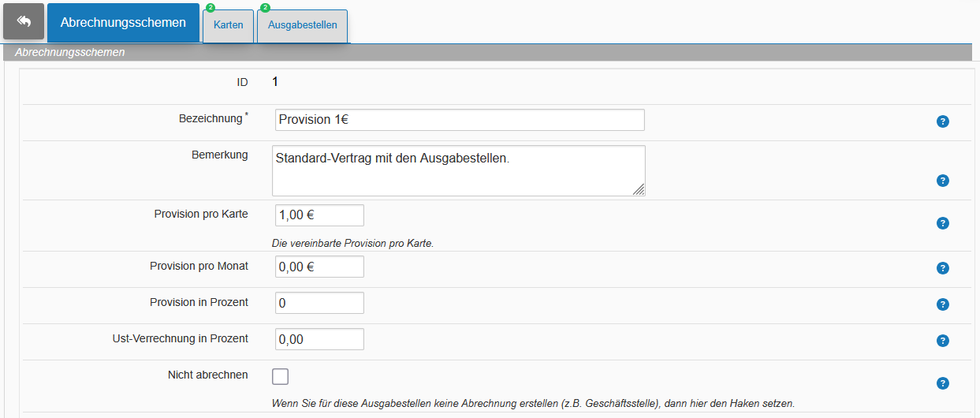Switch to the Ausgabestellen tab
This screenshot has height=418, width=980.
coord(303,25)
